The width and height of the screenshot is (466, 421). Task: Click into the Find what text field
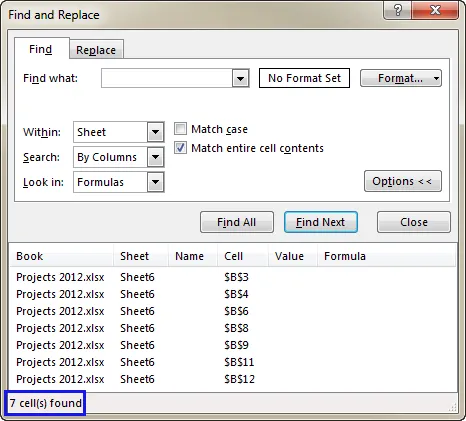tap(167, 78)
